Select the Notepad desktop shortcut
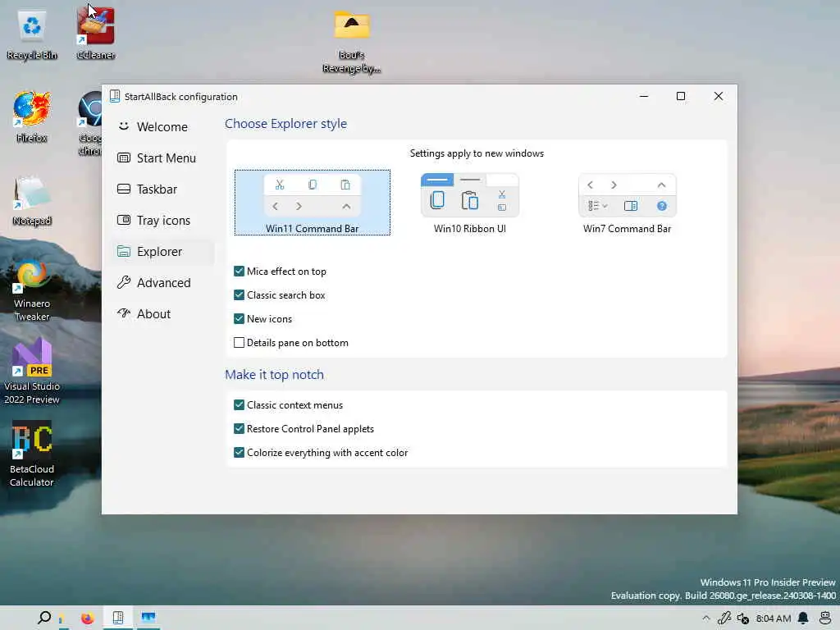 [x=32, y=200]
